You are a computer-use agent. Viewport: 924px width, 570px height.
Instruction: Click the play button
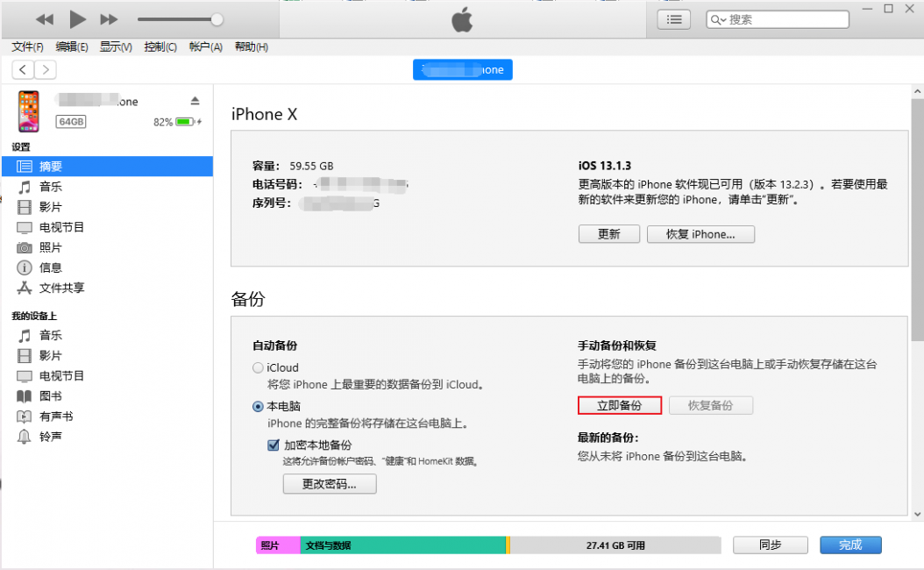pos(77,19)
